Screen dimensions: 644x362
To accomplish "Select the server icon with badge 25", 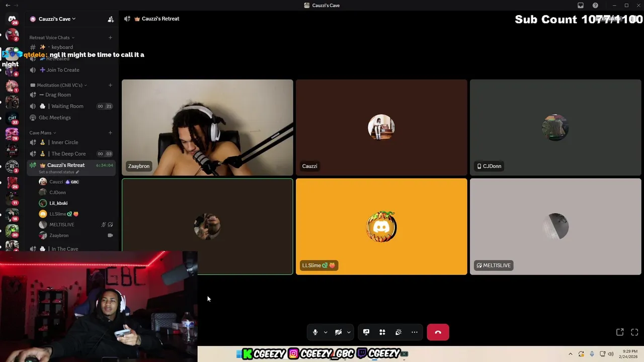I will [12, 182].
